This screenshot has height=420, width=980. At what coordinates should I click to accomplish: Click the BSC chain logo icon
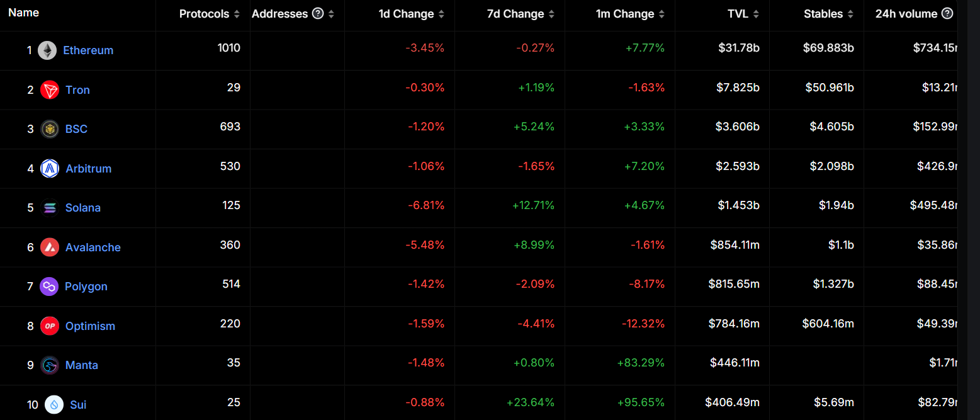coord(50,129)
